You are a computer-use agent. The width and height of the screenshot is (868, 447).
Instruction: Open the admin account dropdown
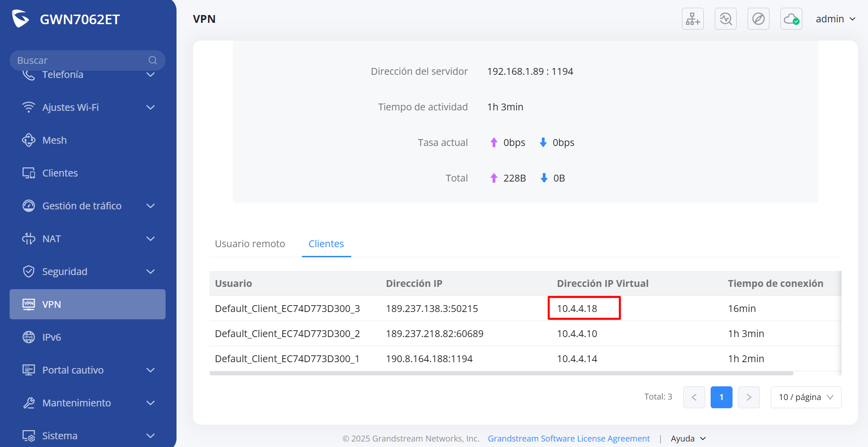[x=835, y=19]
